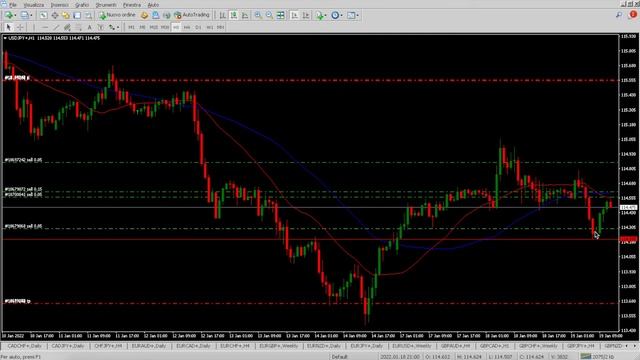Image resolution: width=640 pixels, height=360 pixels.
Task: Click the red notification alert icon
Action: click(x=633, y=15)
